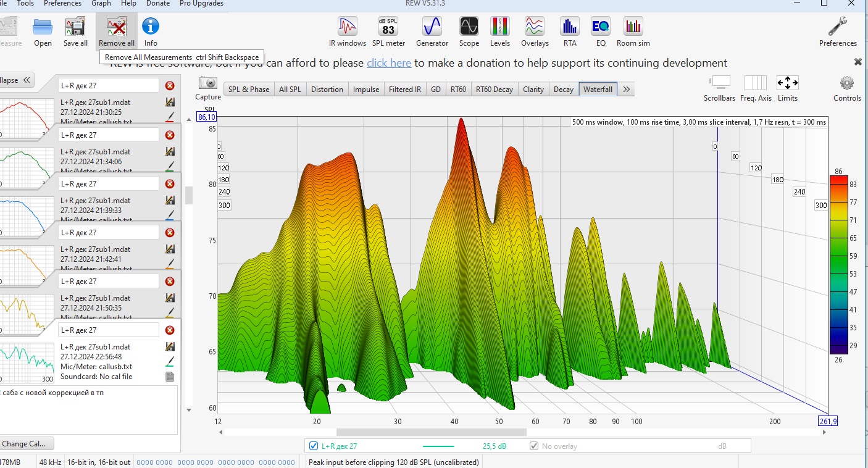
Task: Launch the SPL meter
Action: point(388,31)
